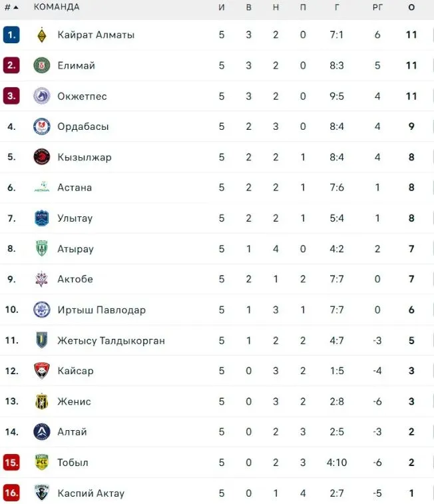Sort standings by О points column
The width and height of the screenshot is (434, 504).
[411, 7]
